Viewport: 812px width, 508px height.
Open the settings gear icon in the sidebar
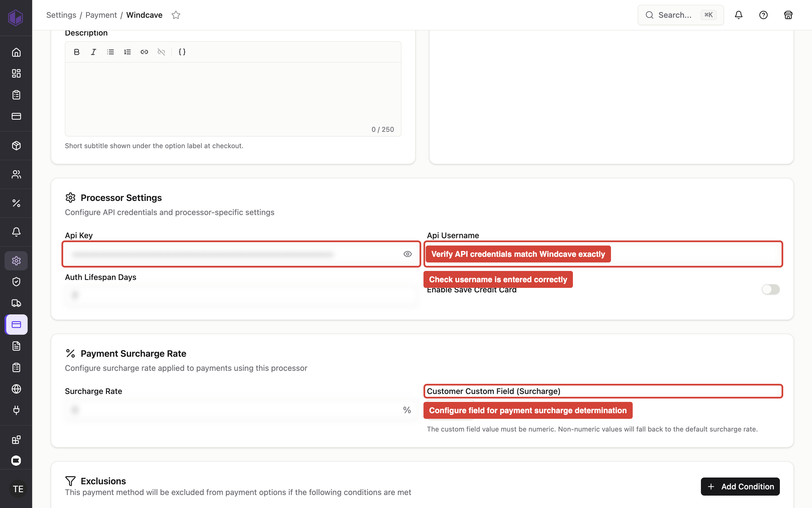[x=16, y=261]
